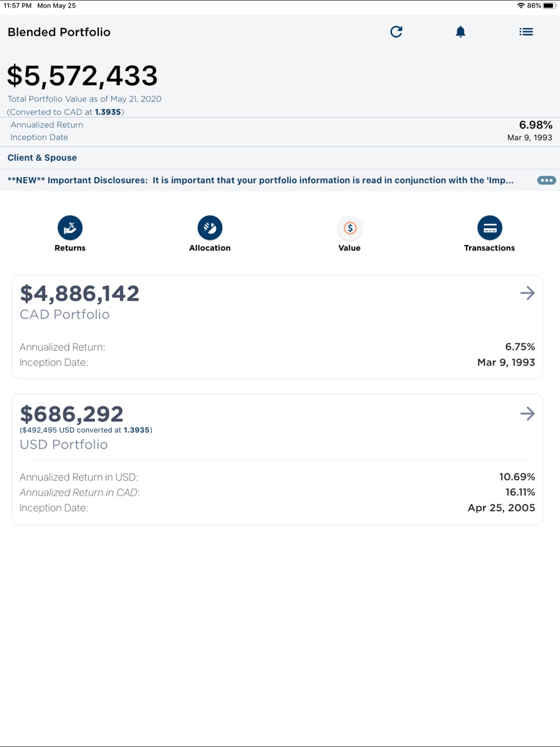The width and height of the screenshot is (560, 747).
Task: Open CAD Portfolio via arrow
Action: [x=527, y=293]
